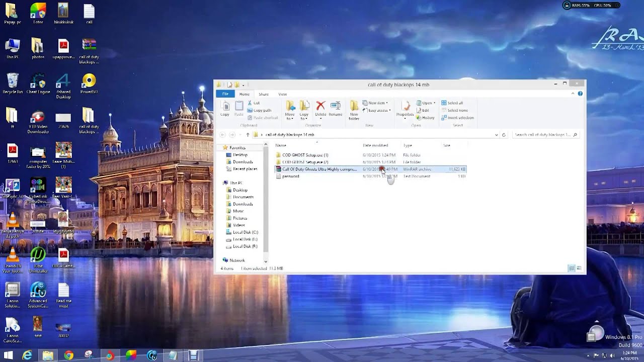Click the address bar path text
This screenshot has width=644, height=362.
coord(290,135)
